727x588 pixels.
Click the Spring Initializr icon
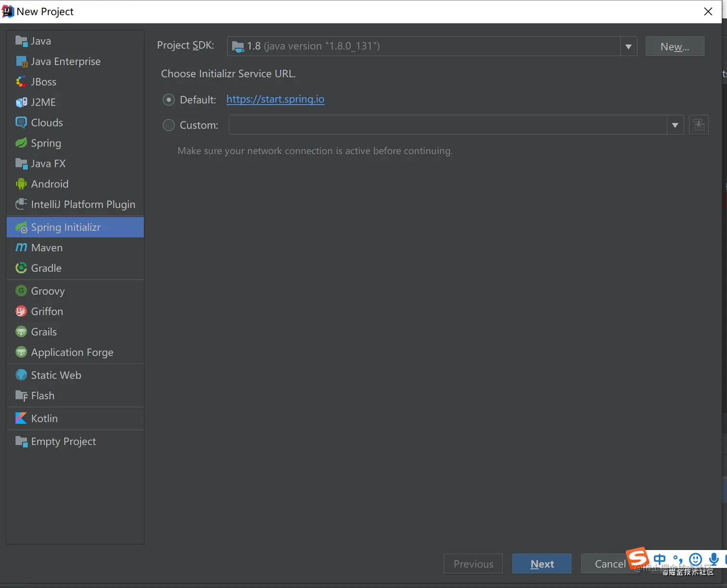tap(21, 227)
